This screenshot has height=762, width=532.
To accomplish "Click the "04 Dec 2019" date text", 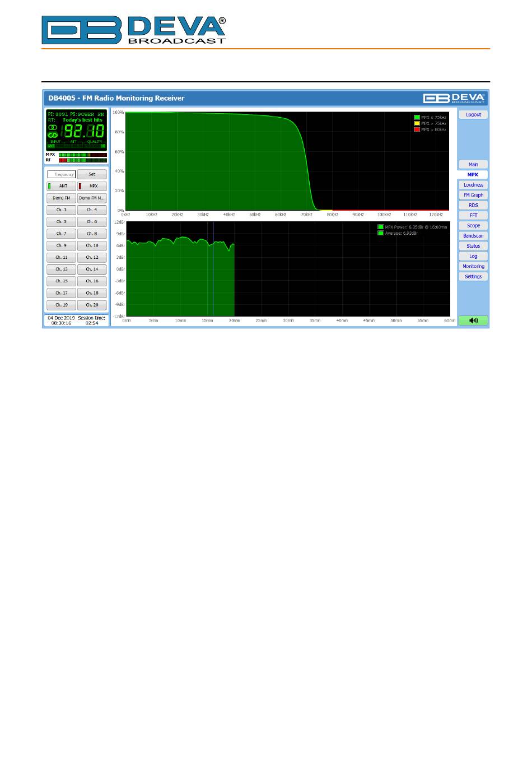I will pyautogui.click(x=61, y=318).
